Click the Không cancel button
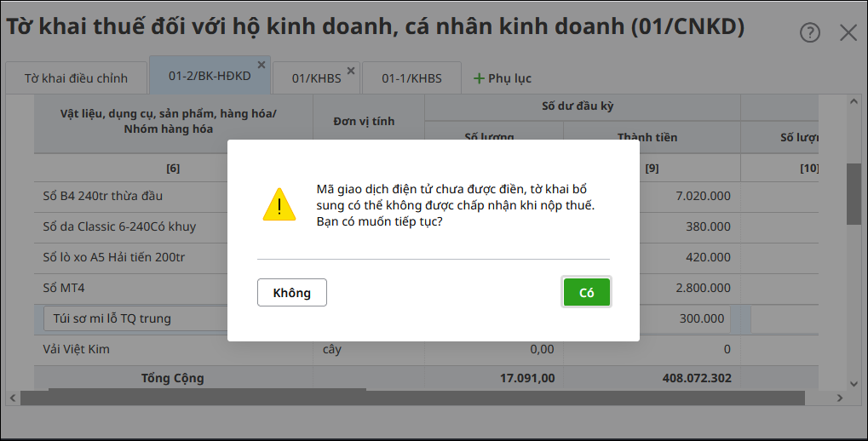The image size is (868, 441). pyautogui.click(x=291, y=292)
